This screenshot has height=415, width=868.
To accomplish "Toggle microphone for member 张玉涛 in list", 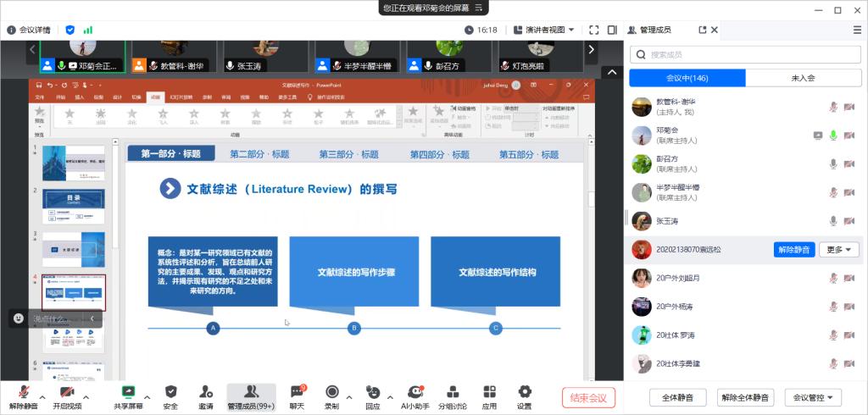I will click(x=833, y=221).
